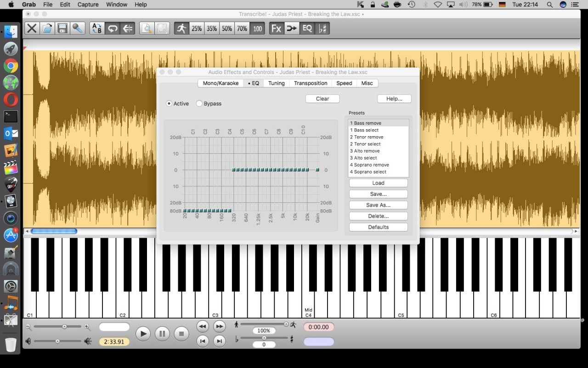Select the '2 Tenor remove' preset
This screenshot has width=588, height=368.
pos(379,137)
